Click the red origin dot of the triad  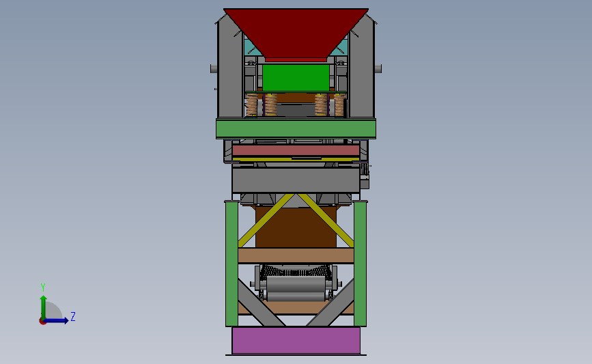pos(42,322)
